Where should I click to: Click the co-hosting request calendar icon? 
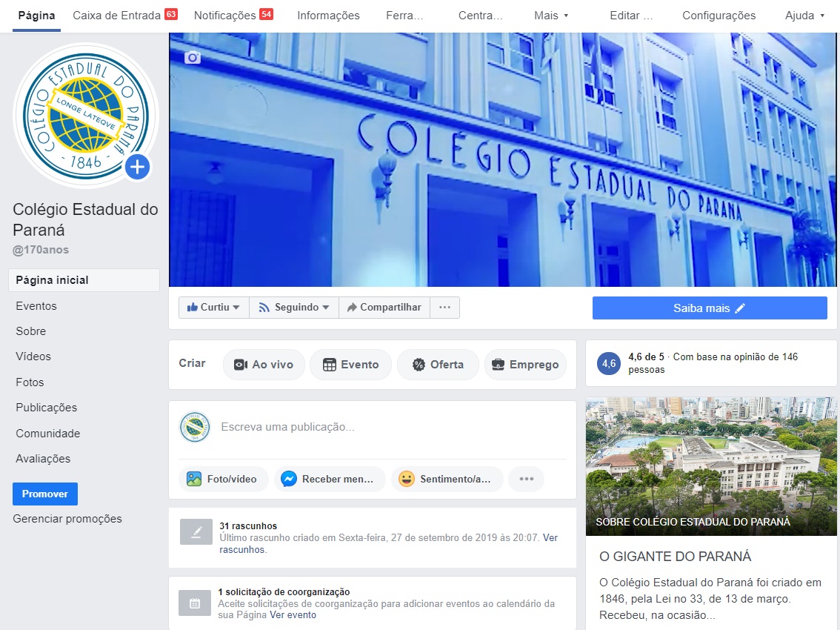[195, 604]
